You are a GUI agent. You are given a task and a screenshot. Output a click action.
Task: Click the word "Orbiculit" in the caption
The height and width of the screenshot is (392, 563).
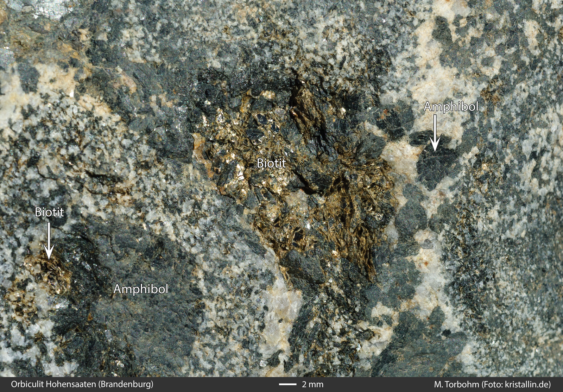click(x=26, y=384)
